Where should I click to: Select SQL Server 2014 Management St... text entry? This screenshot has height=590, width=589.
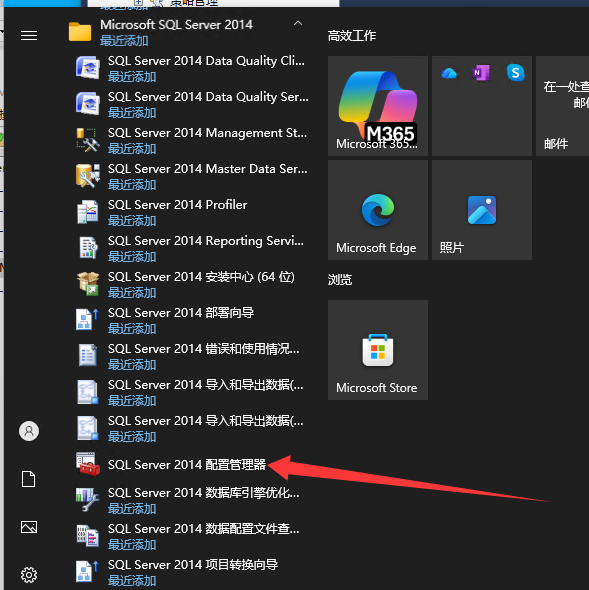click(207, 133)
